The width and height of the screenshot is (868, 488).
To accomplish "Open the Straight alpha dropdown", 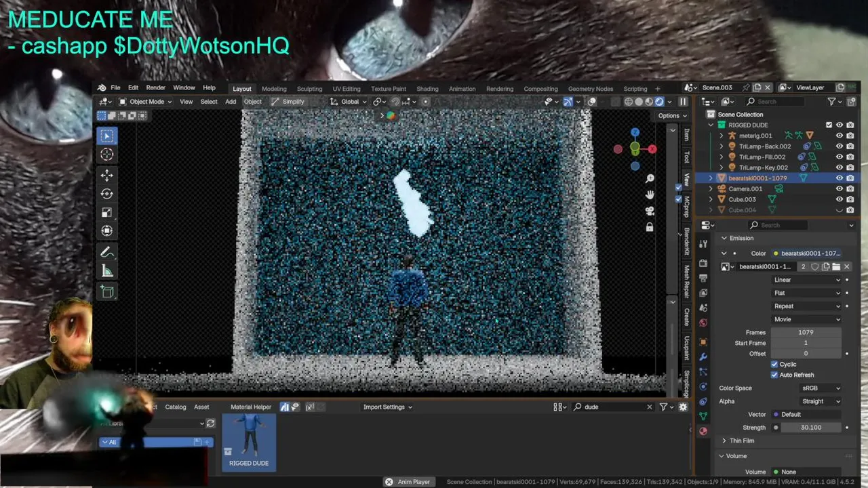I will click(821, 401).
